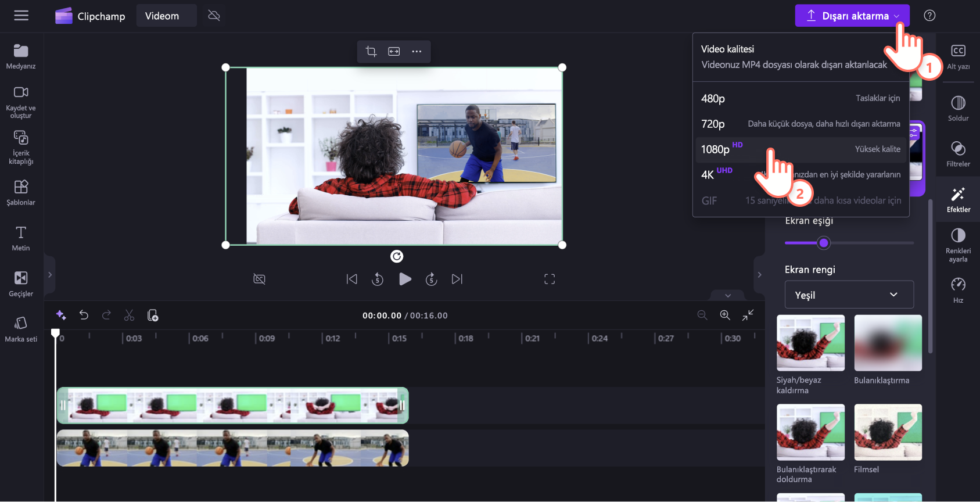Redo the last action

click(x=106, y=315)
